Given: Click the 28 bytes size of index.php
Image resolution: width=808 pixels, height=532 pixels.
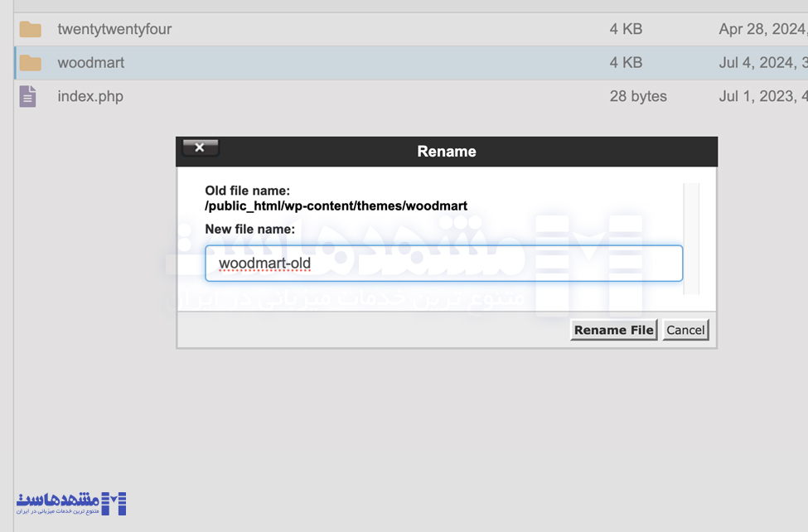Looking at the screenshot, I should pos(638,96).
